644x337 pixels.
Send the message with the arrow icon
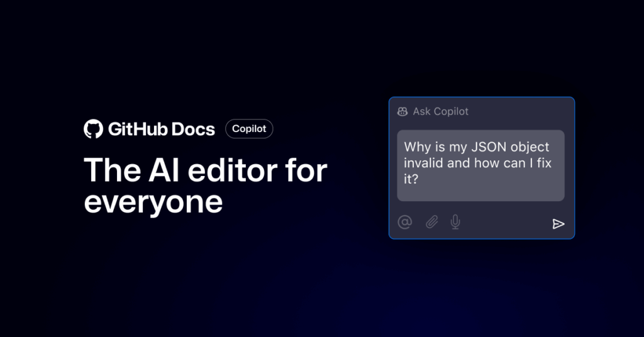[558, 224]
